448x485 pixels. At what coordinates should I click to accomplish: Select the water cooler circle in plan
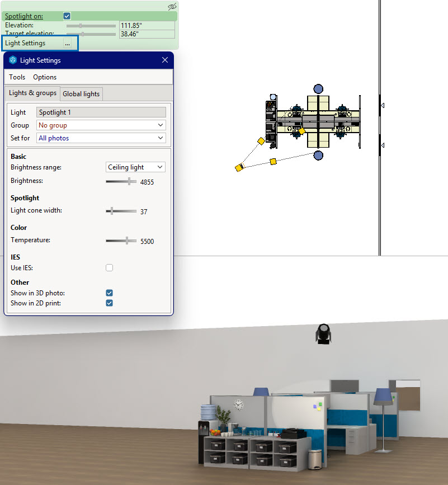[273, 97]
